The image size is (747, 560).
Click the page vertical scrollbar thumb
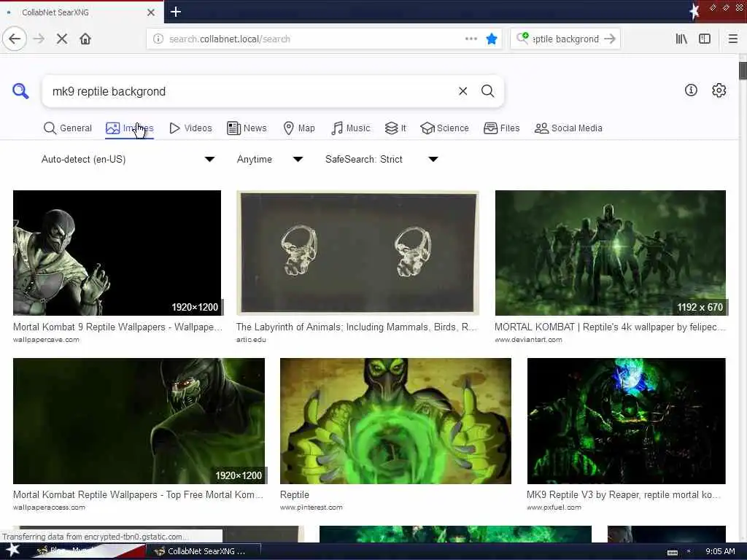pos(742,71)
